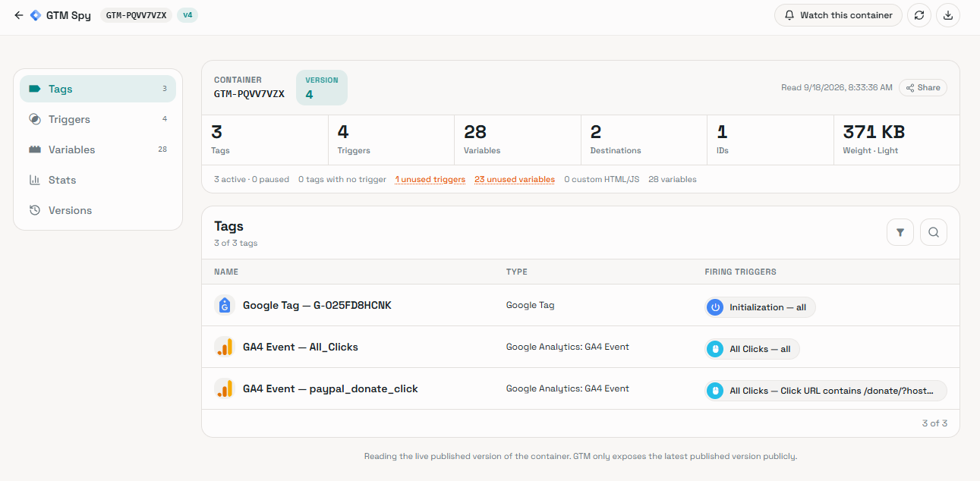
Task: Click the paypal_donate_click analytics icon
Action: (224, 388)
